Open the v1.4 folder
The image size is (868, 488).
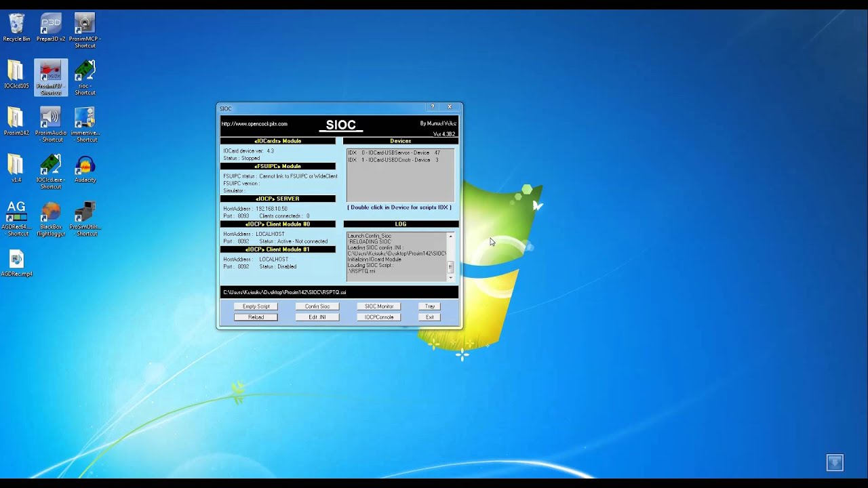16,169
